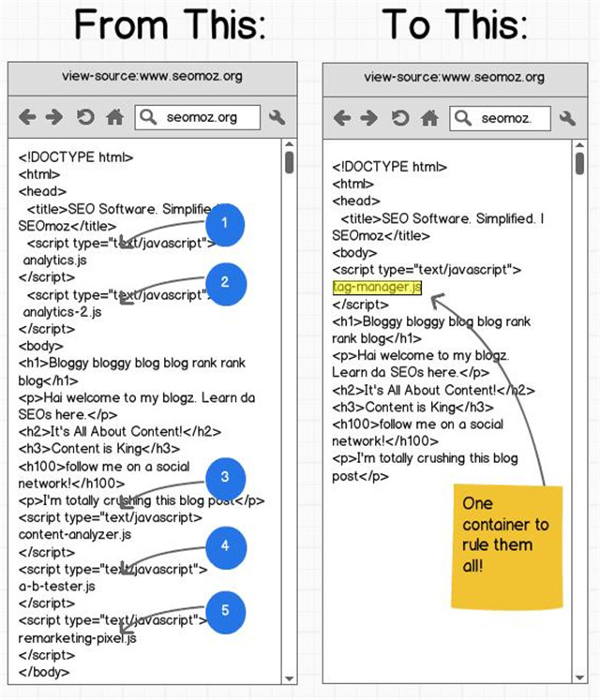The height and width of the screenshot is (700, 600).
Task: Click the home icon in the right browser
Action: click(x=429, y=118)
